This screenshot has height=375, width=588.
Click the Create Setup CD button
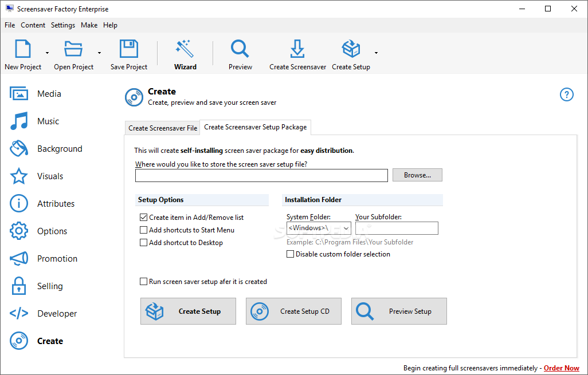click(293, 311)
